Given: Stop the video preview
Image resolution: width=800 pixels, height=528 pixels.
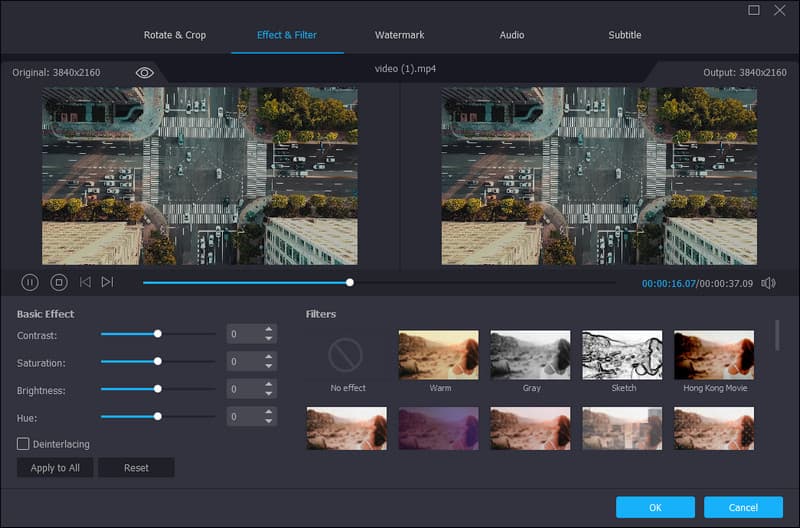Looking at the screenshot, I should click(59, 283).
